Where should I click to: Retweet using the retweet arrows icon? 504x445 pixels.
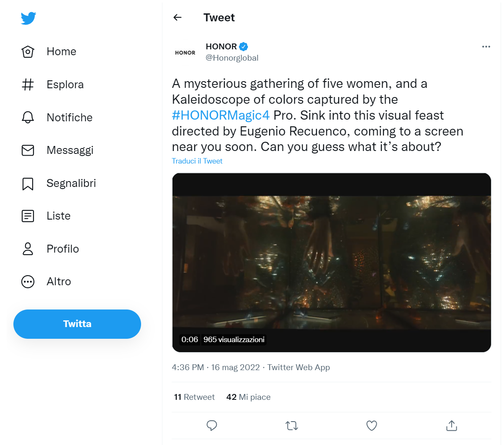pos(292,426)
